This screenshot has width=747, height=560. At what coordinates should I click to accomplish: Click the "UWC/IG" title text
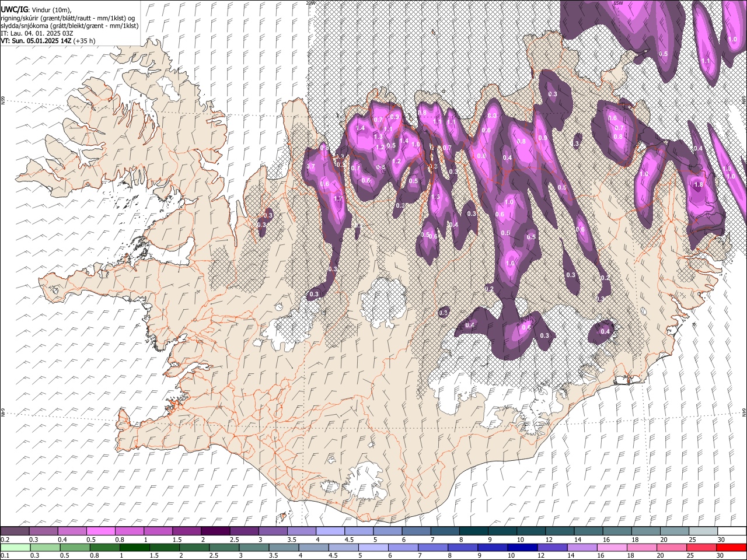click(x=13, y=9)
